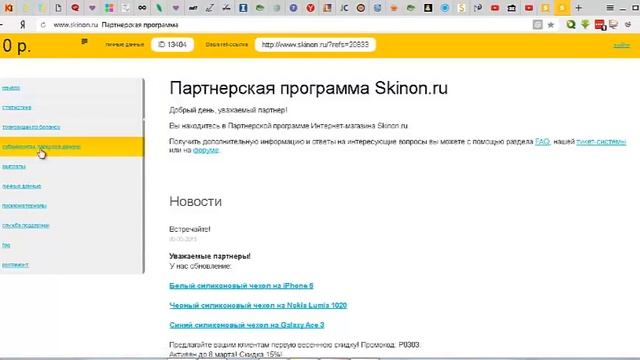Open 'Белый силиконовый чехол на iPhone 5' link
640x360 pixels.
click(241, 286)
